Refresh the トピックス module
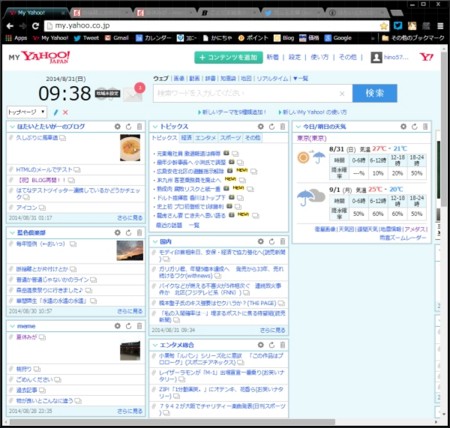This screenshot has width=450, height=428. (272, 127)
